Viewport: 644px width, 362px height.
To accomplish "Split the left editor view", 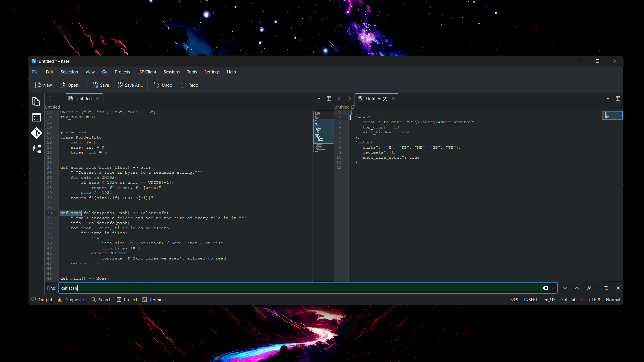I will pyautogui.click(x=329, y=98).
